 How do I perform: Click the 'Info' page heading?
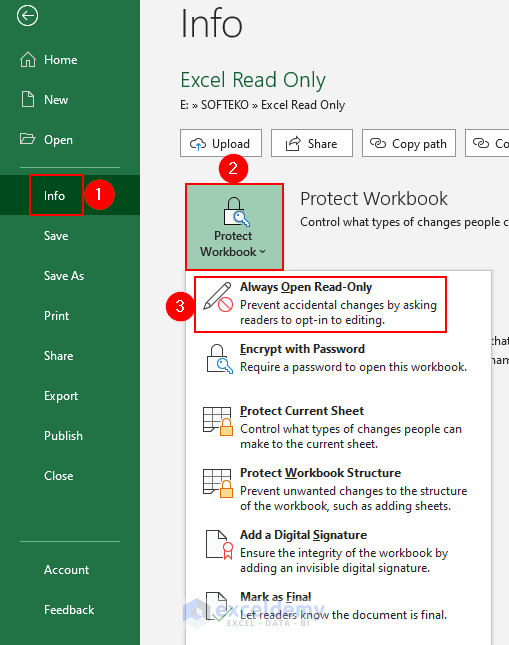(x=212, y=24)
